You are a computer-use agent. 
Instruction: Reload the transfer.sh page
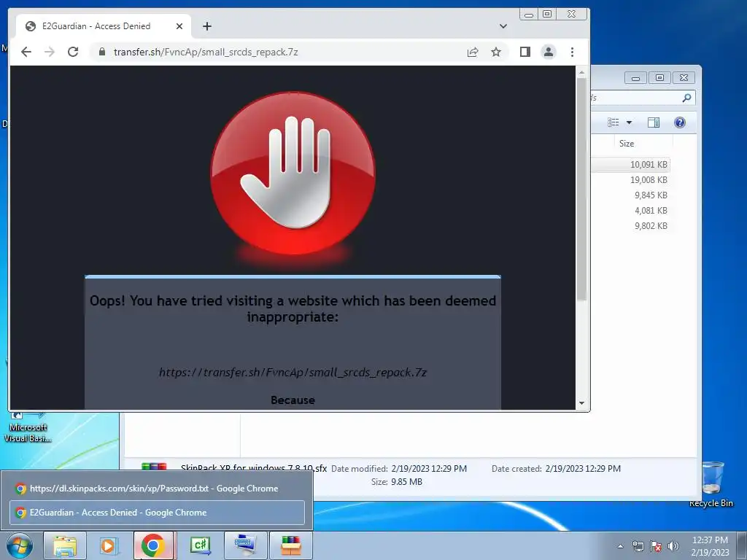click(73, 52)
